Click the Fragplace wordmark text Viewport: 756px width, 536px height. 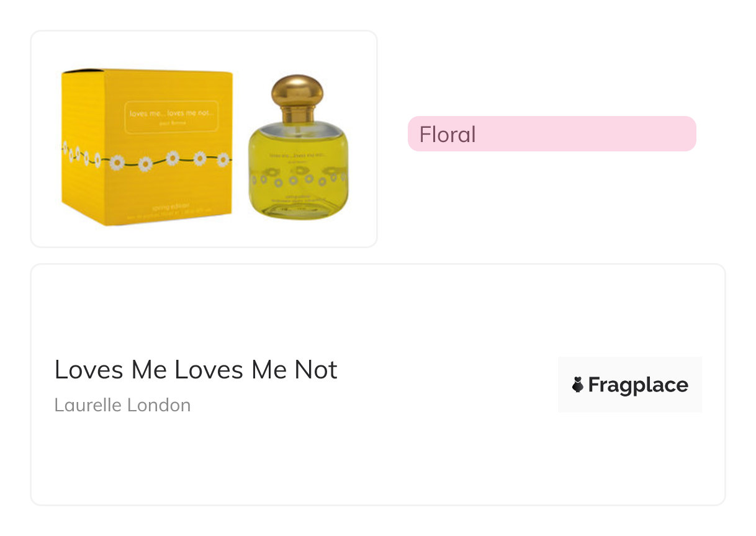(x=638, y=385)
